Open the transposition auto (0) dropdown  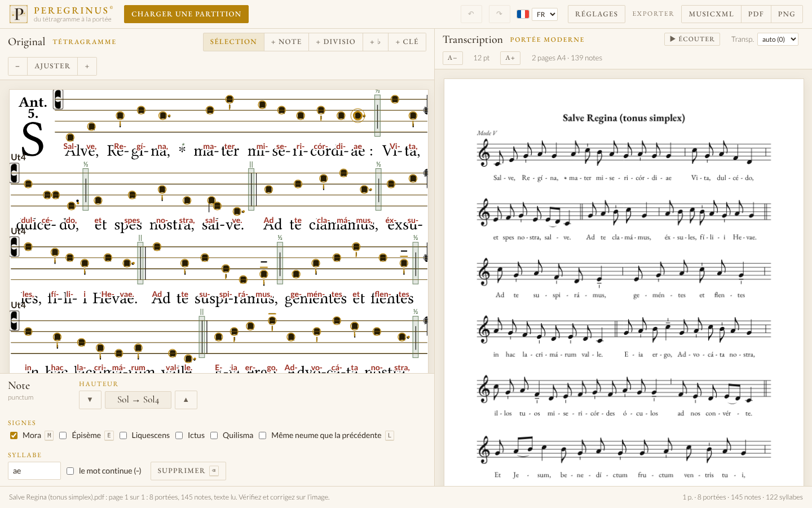(778, 39)
